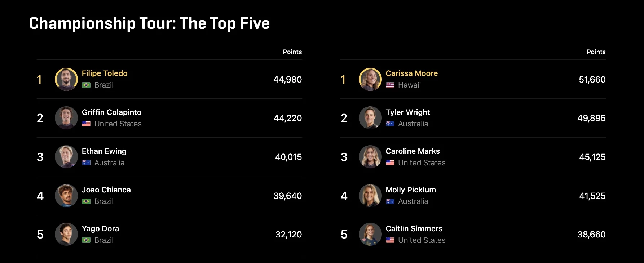Click Caroline Marks' avatar picture
The width and height of the screenshot is (644, 263).
370,157
